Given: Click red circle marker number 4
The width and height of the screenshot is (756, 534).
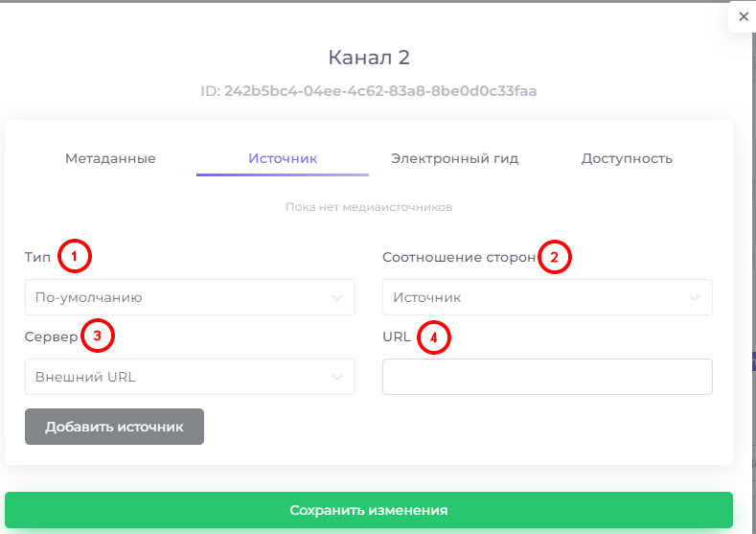Looking at the screenshot, I should 433,337.
